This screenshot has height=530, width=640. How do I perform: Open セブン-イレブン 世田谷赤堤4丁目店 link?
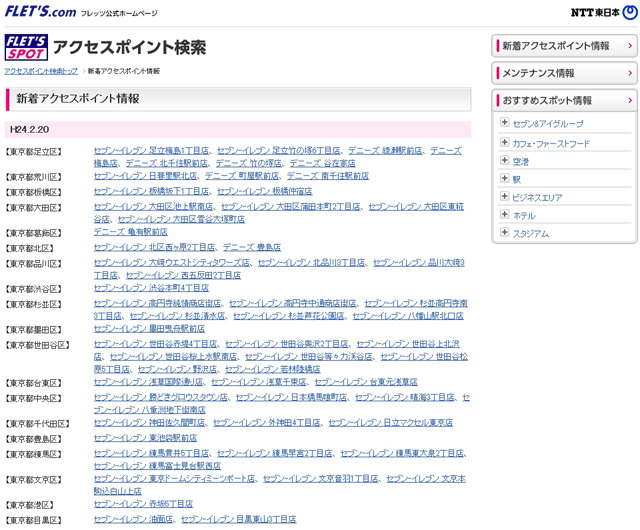click(156, 344)
